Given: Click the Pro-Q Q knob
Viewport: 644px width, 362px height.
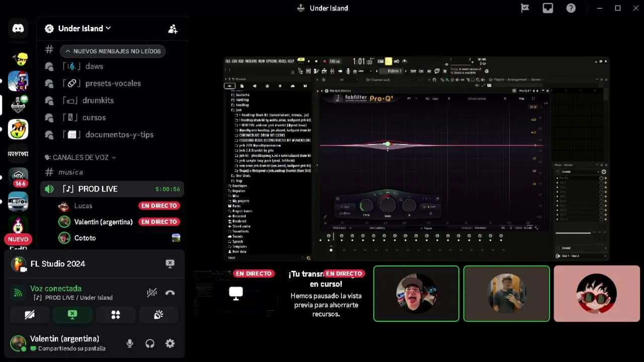Looking at the screenshot, I should (x=409, y=206).
